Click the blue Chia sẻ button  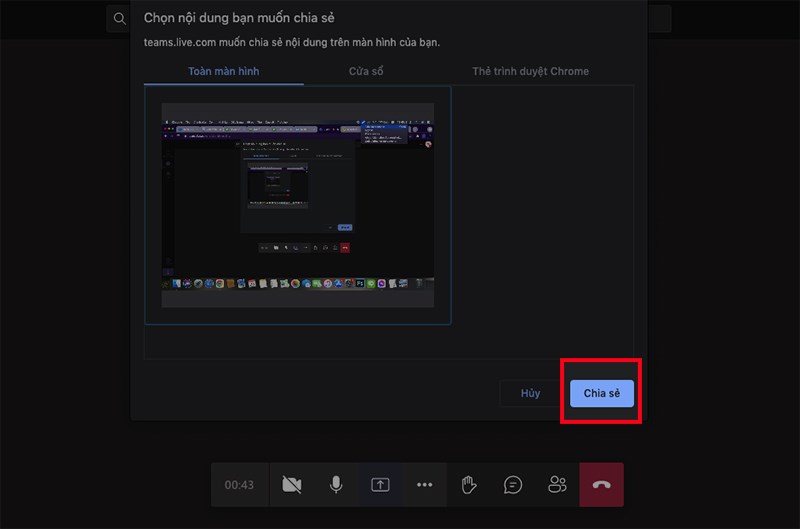coord(601,393)
